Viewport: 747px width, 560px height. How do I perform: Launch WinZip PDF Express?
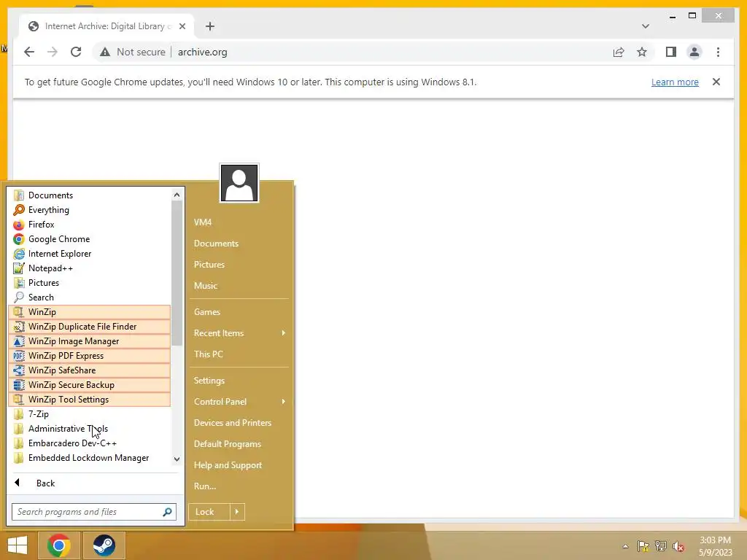[x=90, y=356]
